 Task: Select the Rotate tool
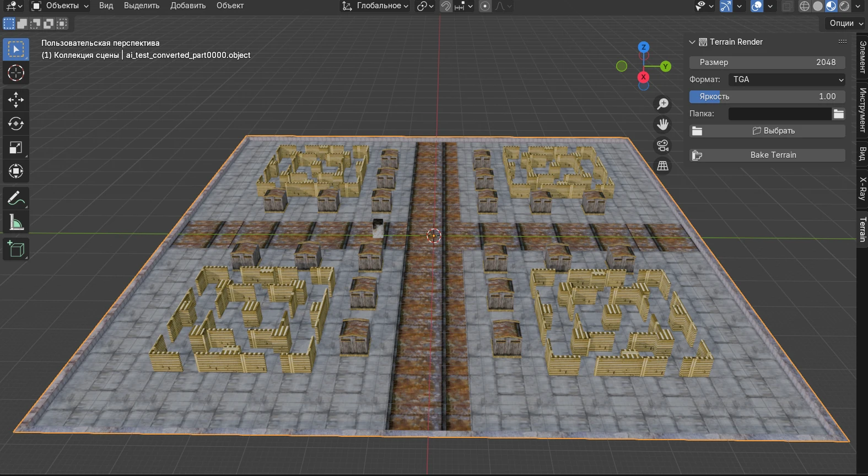(x=15, y=124)
